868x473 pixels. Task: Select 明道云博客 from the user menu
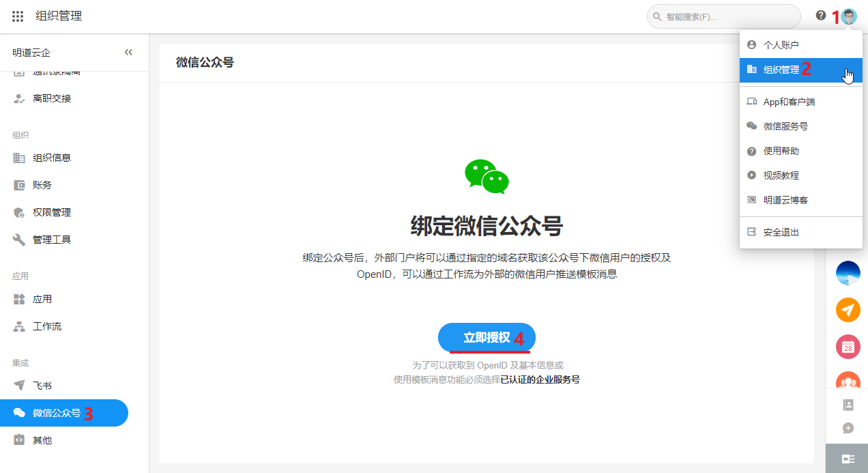click(x=801, y=200)
